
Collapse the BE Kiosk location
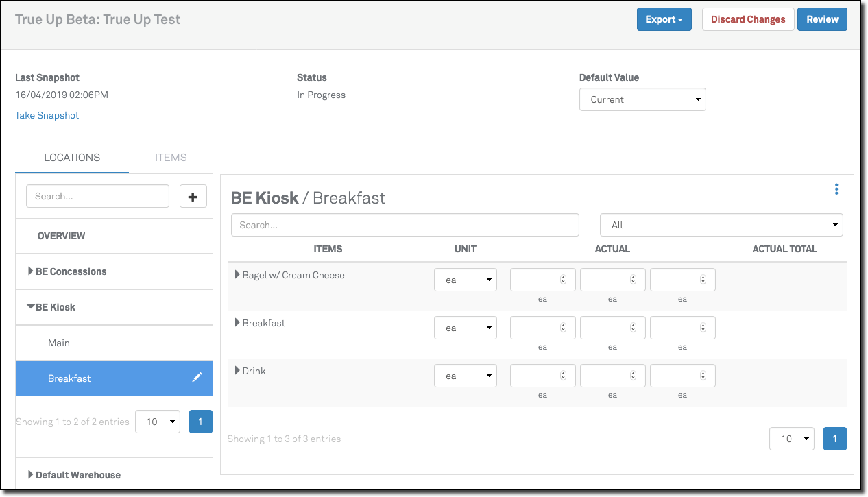click(x=31, y=307)
